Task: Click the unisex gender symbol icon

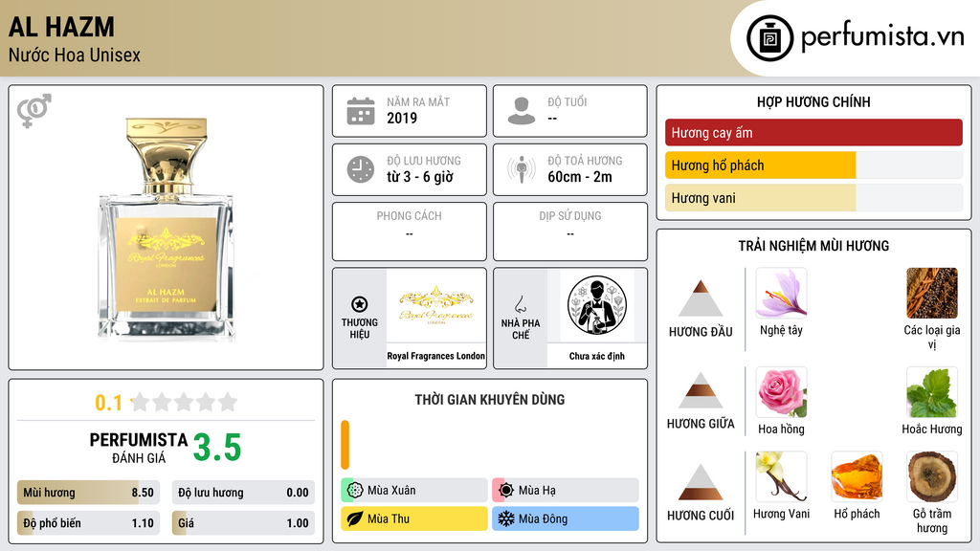Action: pos(34,111)
